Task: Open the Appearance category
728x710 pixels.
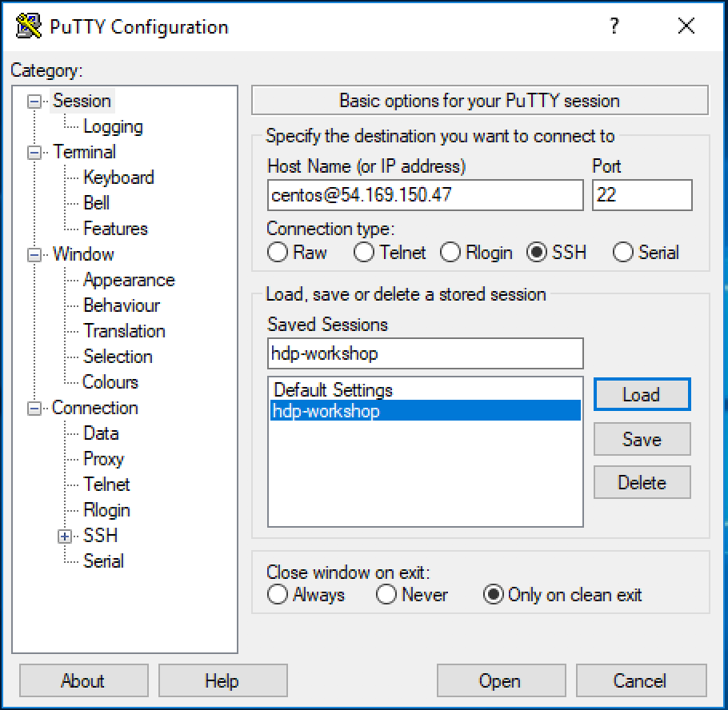Action: pyautogui.click(x=129, y=280)
